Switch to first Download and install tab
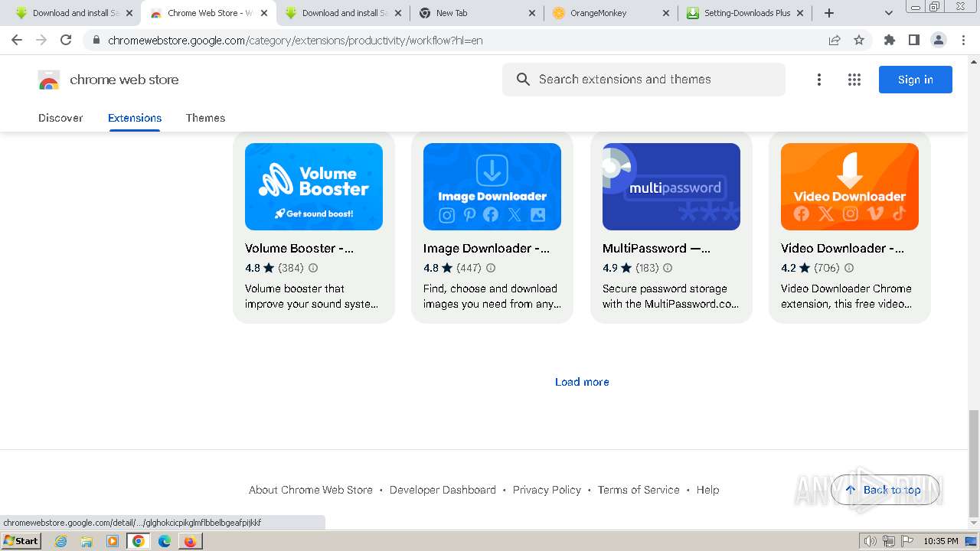 tap(73, 13)
